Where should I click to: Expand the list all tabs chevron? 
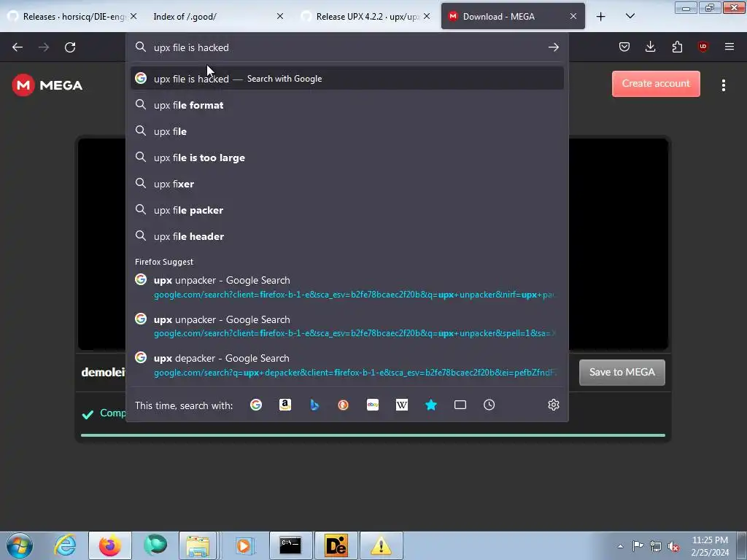630,17
